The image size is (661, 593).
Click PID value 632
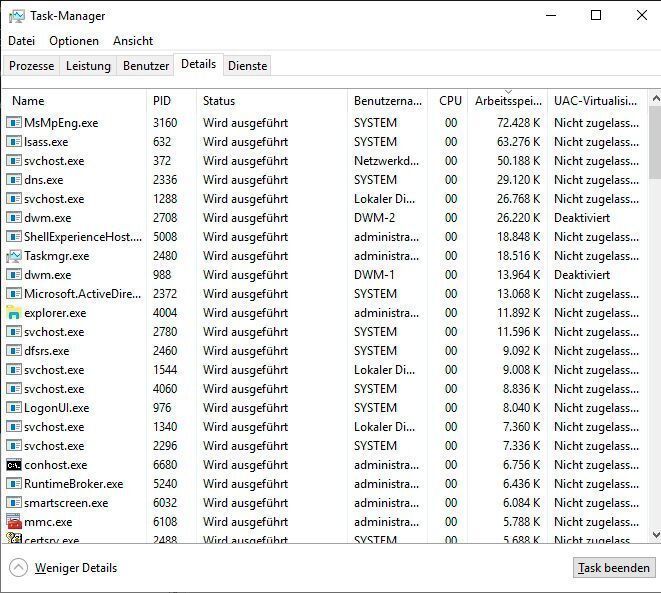point(162,142)
